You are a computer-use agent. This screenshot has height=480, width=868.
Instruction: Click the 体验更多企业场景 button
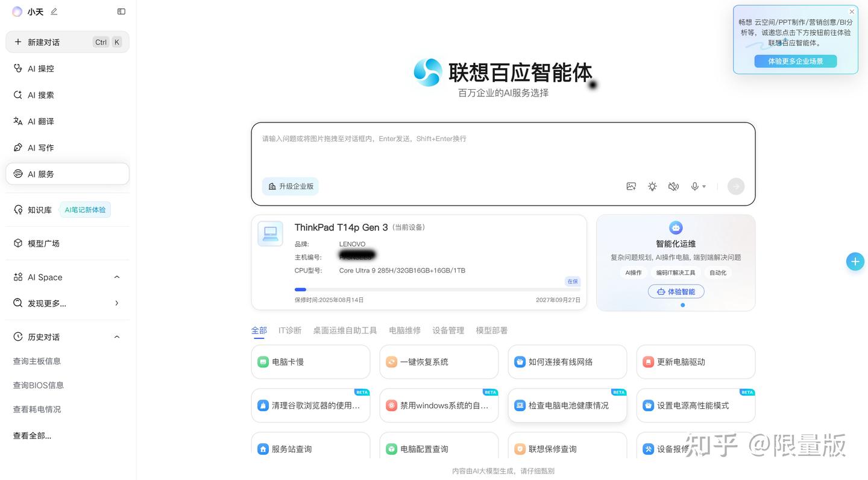pyautogui.click(x=795, y=62)
